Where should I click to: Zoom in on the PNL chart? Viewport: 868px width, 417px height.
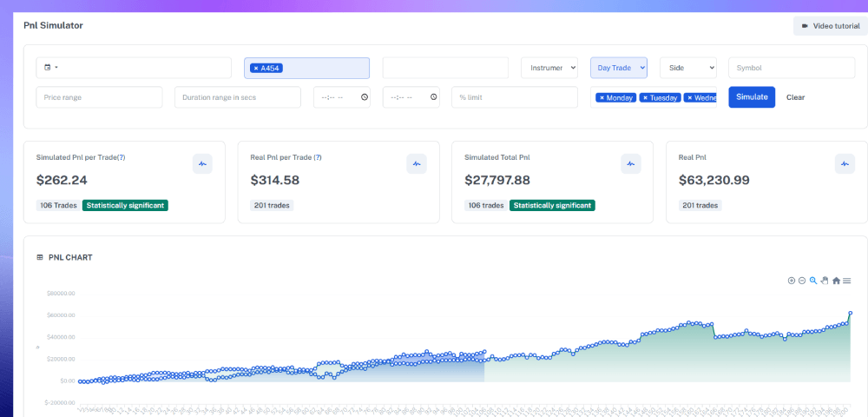click(792, 281)
